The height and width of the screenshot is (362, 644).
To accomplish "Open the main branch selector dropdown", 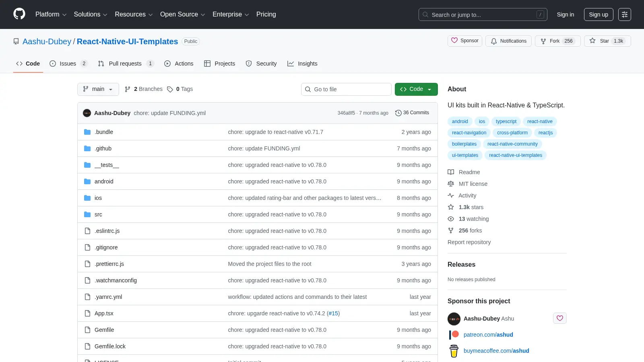I will pyautogui.click(x=98, y=89).
